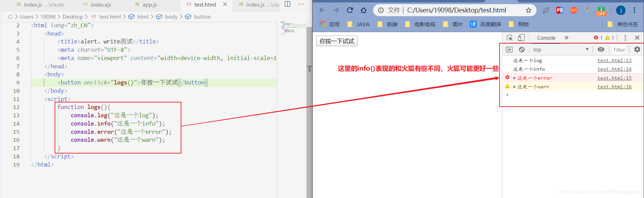Select Desktop in the breadcrumb path
The width and height of the screenshot is (644, 198).
[x=73, y=17]
